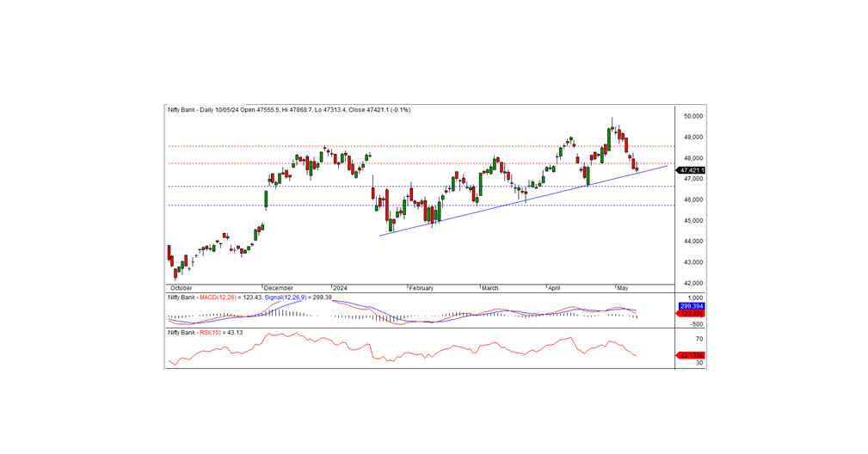Click the Signal(12,26,9) indicator label
Image resolution: width=868 pixels, height=454 pixels.
click(298, 298)
